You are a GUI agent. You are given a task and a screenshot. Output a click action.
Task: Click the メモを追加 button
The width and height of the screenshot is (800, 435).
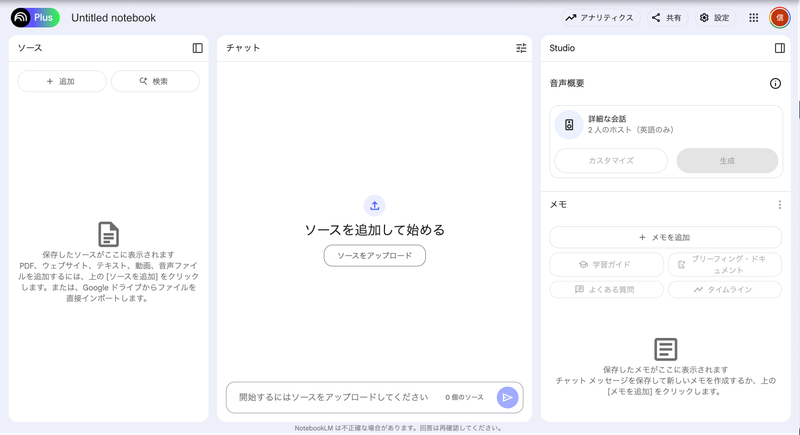pyautogui.click(x=665, y=237)
